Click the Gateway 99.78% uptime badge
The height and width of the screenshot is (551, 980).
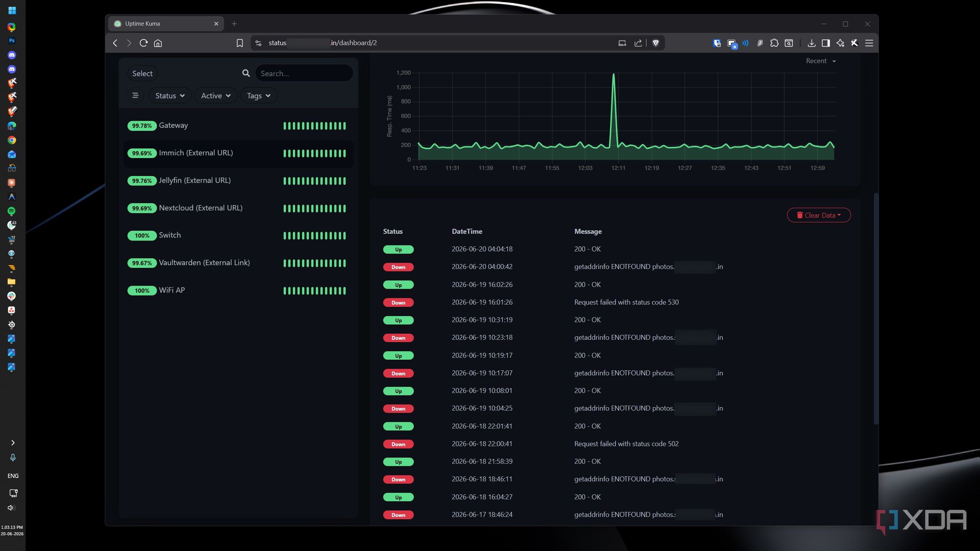coord(142,126)
